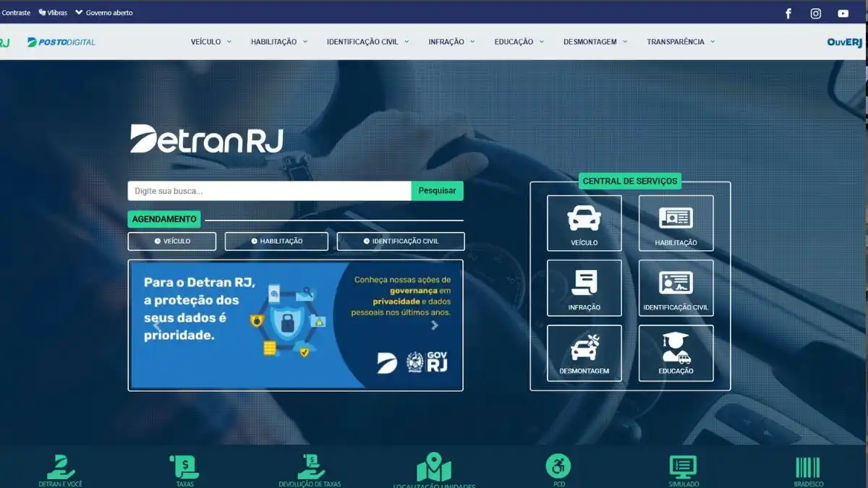Image resolution: width=868 pixels, height=488 pixels.
Task: Schedule via the Habilitação agendamento button
Action: click(x=276, y=241)
